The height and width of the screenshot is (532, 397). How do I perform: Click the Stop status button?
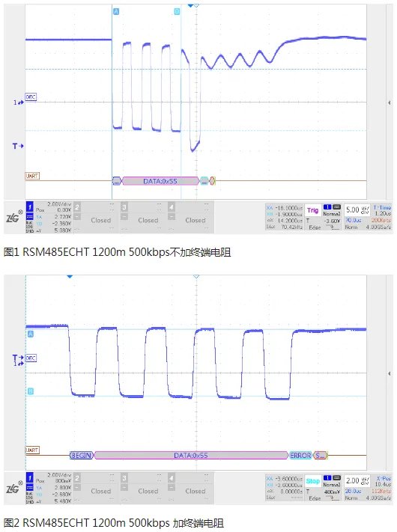pos(313,481)
